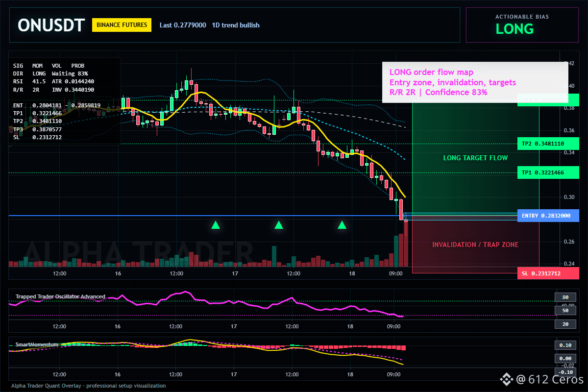Click the leftmost green up-triangle signal marker
The image size is (588, 392).
215,225
